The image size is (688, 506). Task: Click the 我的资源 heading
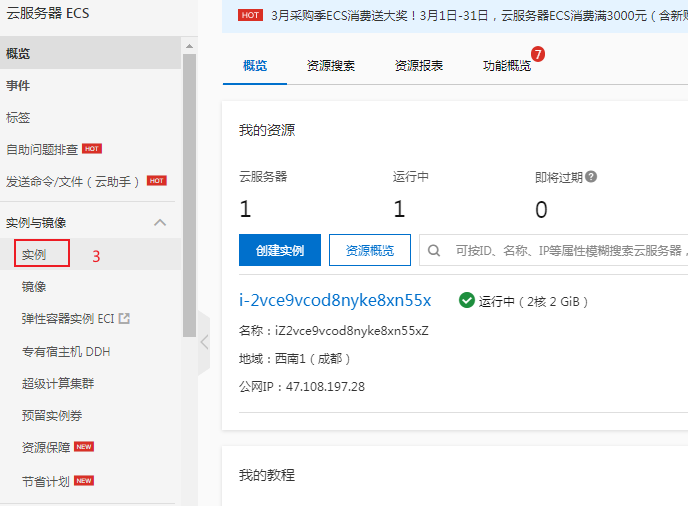point(267,130)
